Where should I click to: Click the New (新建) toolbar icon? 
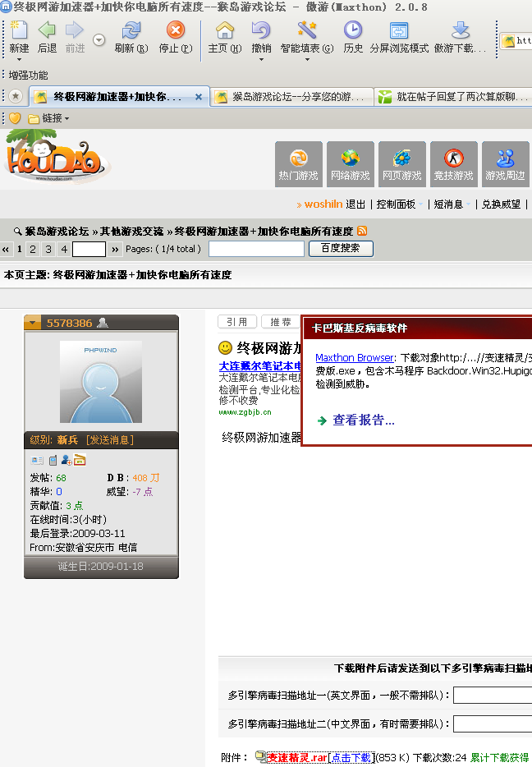19,31
